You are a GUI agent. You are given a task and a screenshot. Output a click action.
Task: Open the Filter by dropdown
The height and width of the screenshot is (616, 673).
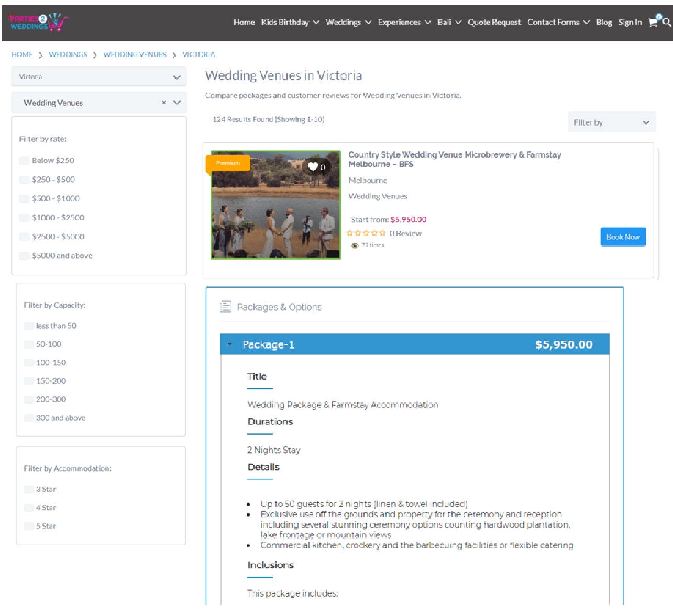(x=612, y=122)
